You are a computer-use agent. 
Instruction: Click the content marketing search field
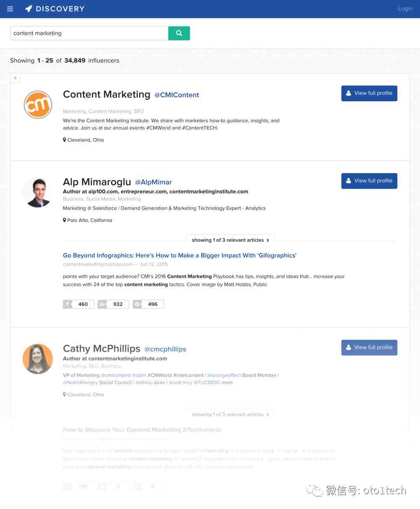click(89, 33)
